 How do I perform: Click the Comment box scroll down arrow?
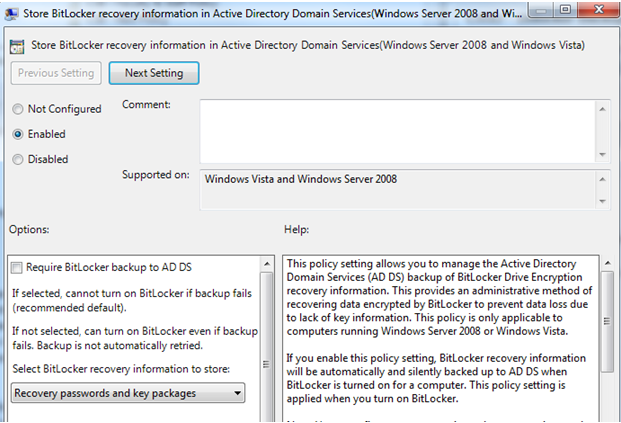(x=602, y=154)
